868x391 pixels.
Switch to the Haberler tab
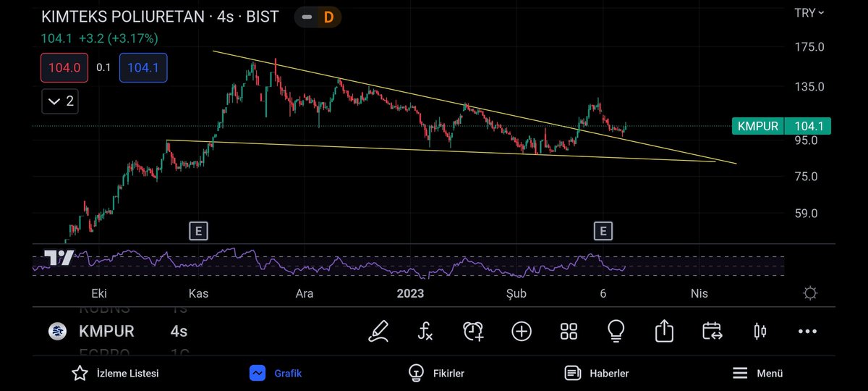tap(597, 374)
